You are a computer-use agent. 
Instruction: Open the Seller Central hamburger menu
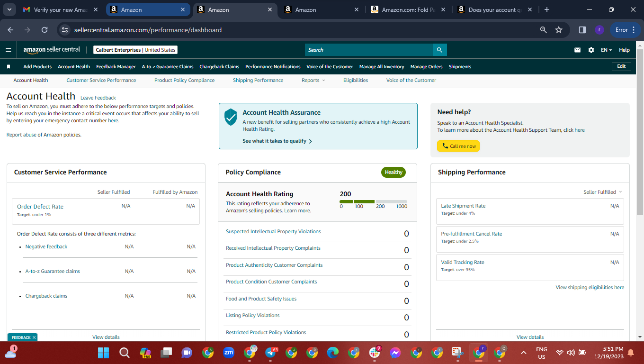click(8, 50)
